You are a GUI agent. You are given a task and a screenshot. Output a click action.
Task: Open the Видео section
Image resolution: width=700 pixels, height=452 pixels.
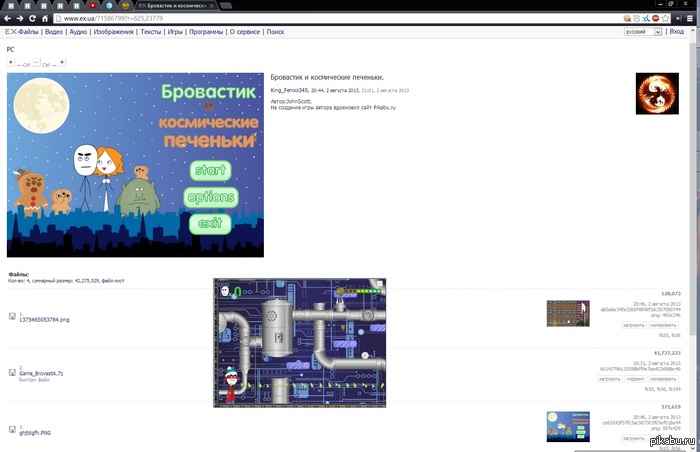point(54,32)
